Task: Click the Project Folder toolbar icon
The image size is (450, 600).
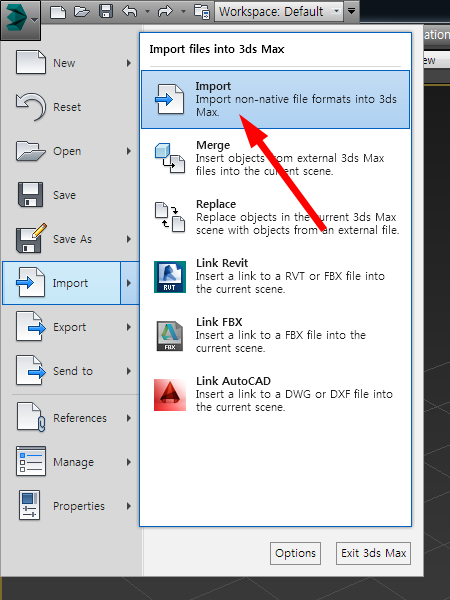Action: [x=202, y=11]
